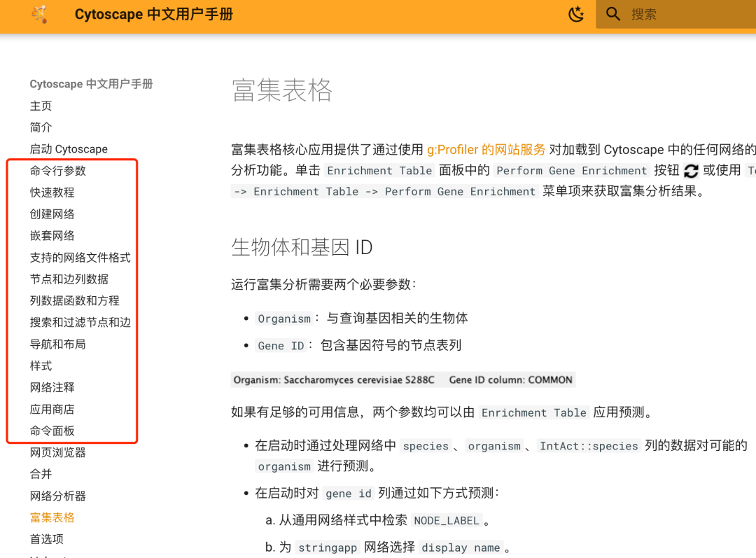Click the NODE_LABEL code text
Viewport: 756px width, 558px height.
point(447,521)
